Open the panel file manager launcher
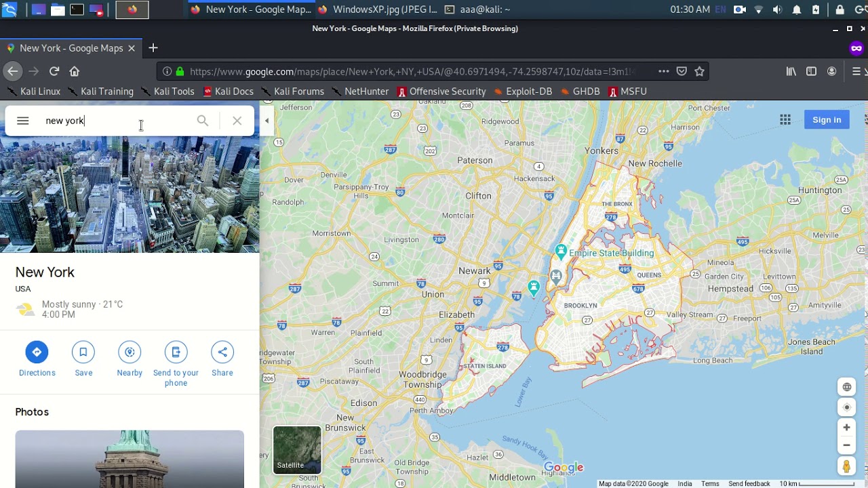 (x=58, y=9)
